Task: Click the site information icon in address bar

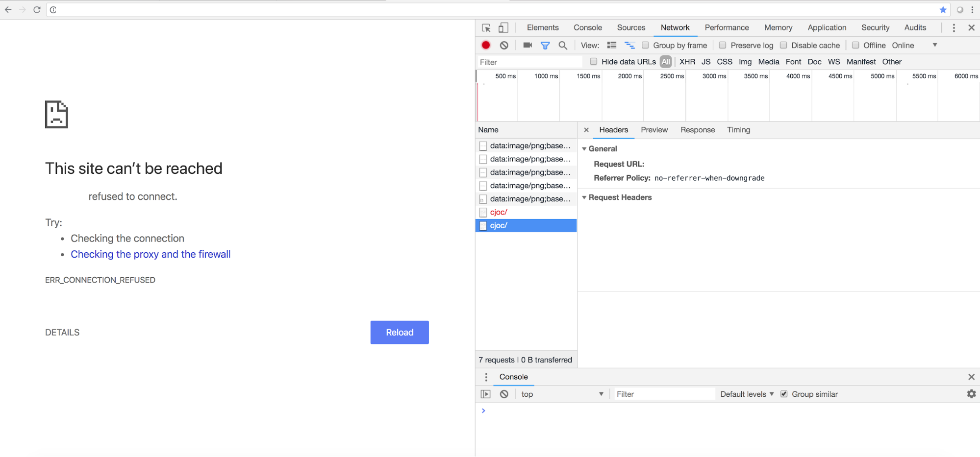Action: [x=53, y=10]
